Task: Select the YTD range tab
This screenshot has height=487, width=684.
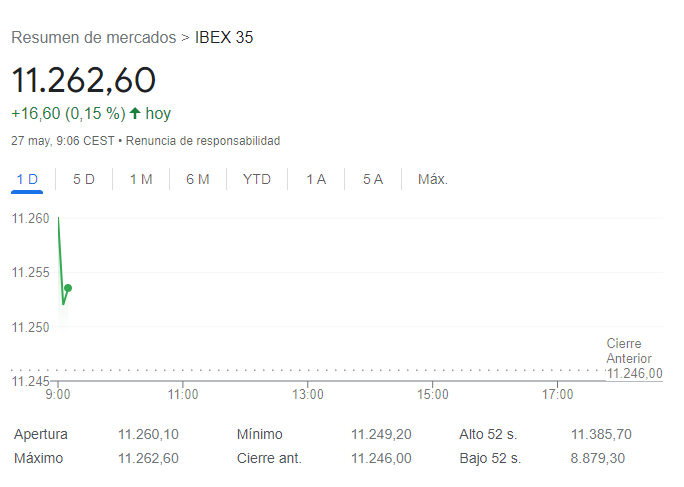Action: tap(257, 180)
